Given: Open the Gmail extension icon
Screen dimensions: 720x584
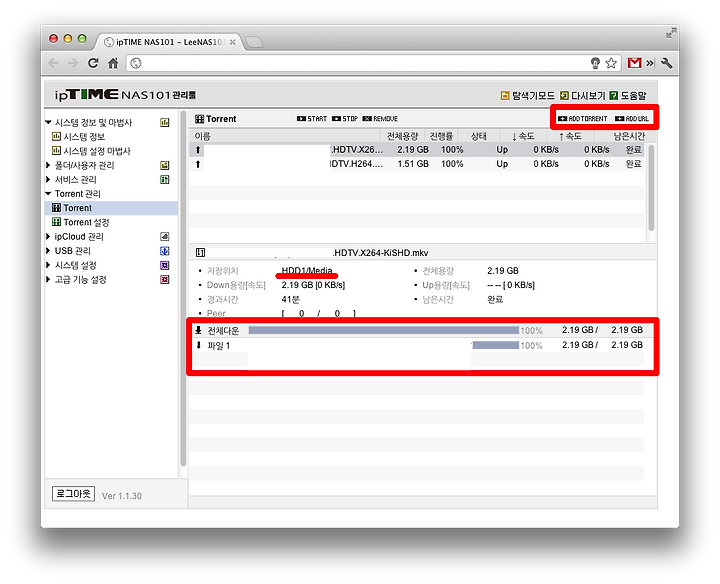Looking at the screenshot, I should click(635, 63).
